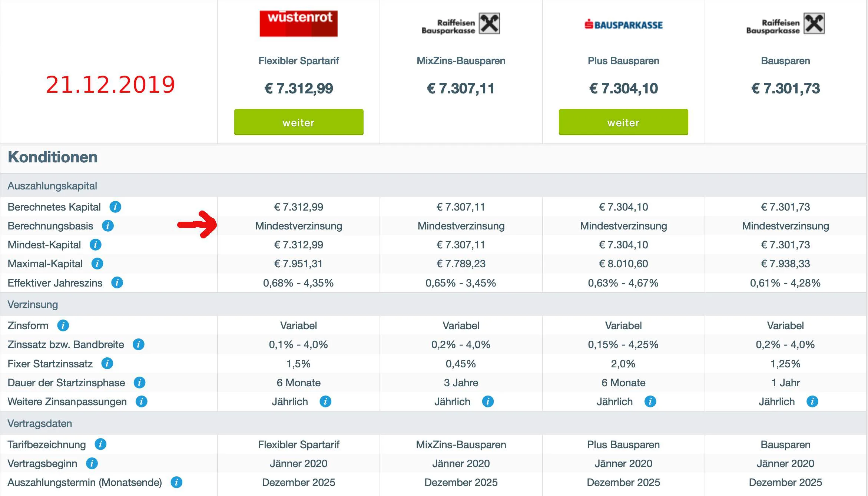Show Jährlich info in Flexibler Spartarif column

click(x=325, y=401)
